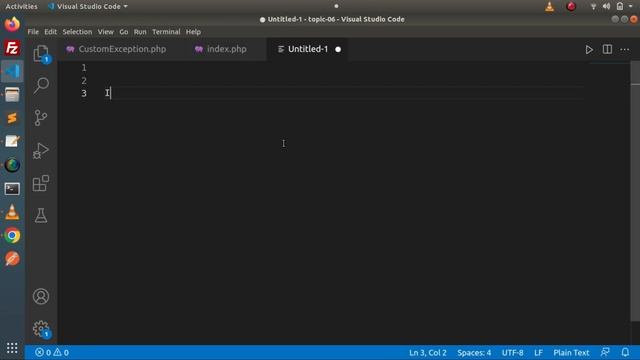640x360 pixels.
Task: Launch Sublime Text from the dock
Action: click(12, 118)
